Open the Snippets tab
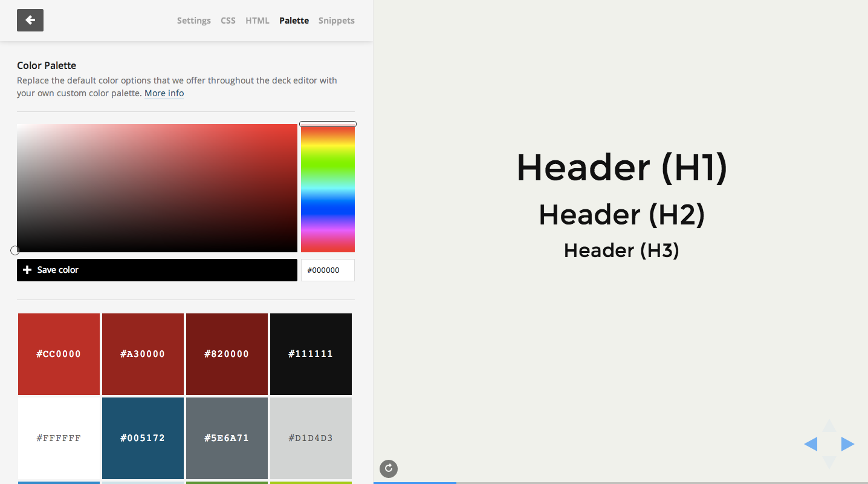 pyautogui.click(x=337, y=21)
